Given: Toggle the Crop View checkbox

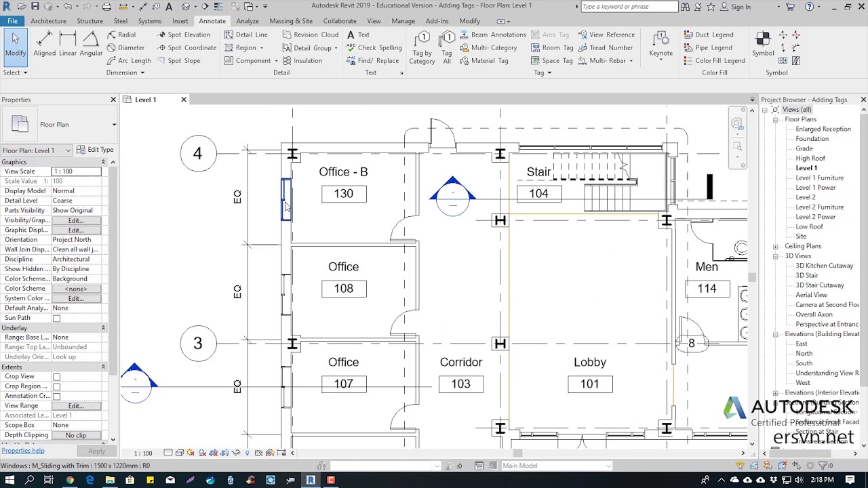Looking at the screenshot, I should [56, 377].
